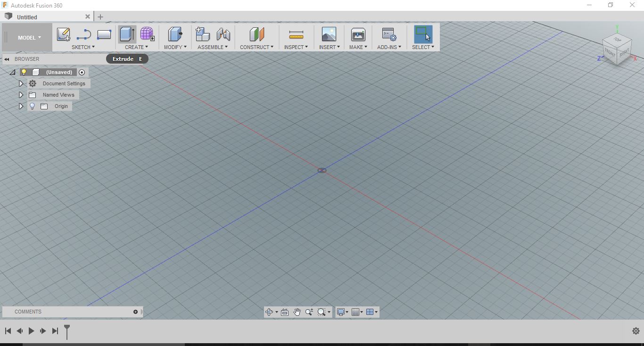The width and height of the screenshot is (644, 346).
Task: Click the Press Pull modify icon
Action: tap(175, 34)
